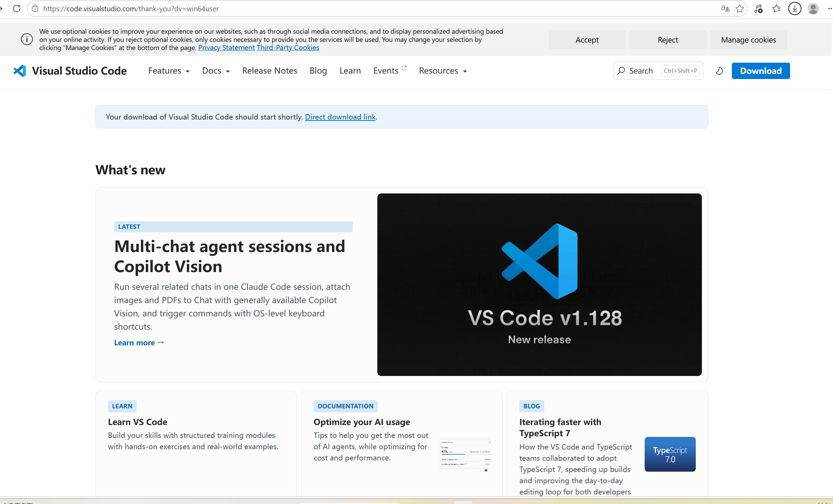This screenshot has height=504, width=833.
Task: Open the Multi-chat agent sessions headline
Action: 230,256
